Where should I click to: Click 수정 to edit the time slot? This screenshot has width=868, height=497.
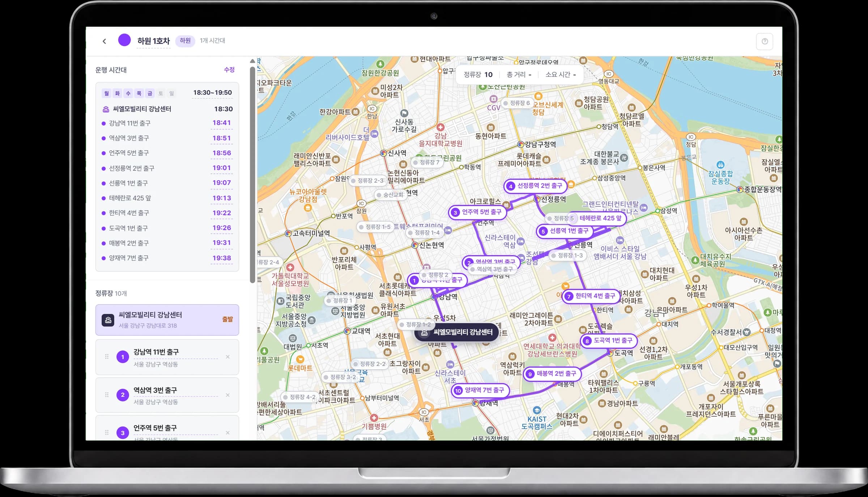point(229,70)
